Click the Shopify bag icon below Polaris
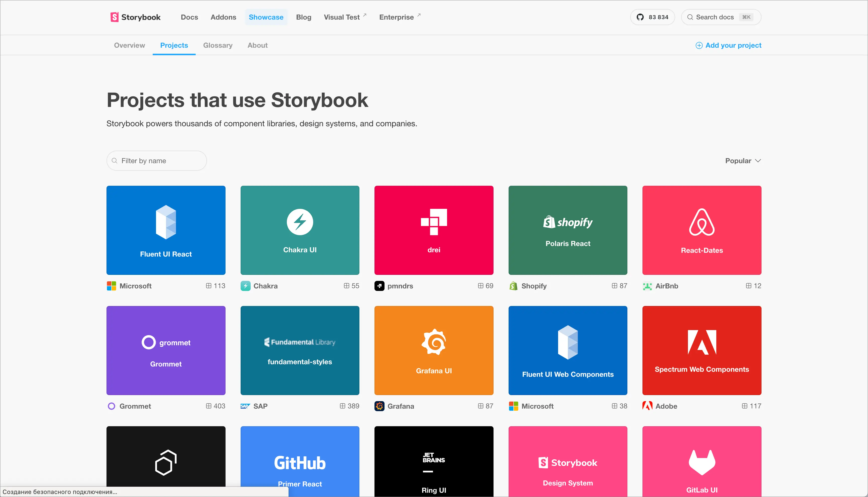Screen dimensions: 868x497 click(x=513, y=286)
